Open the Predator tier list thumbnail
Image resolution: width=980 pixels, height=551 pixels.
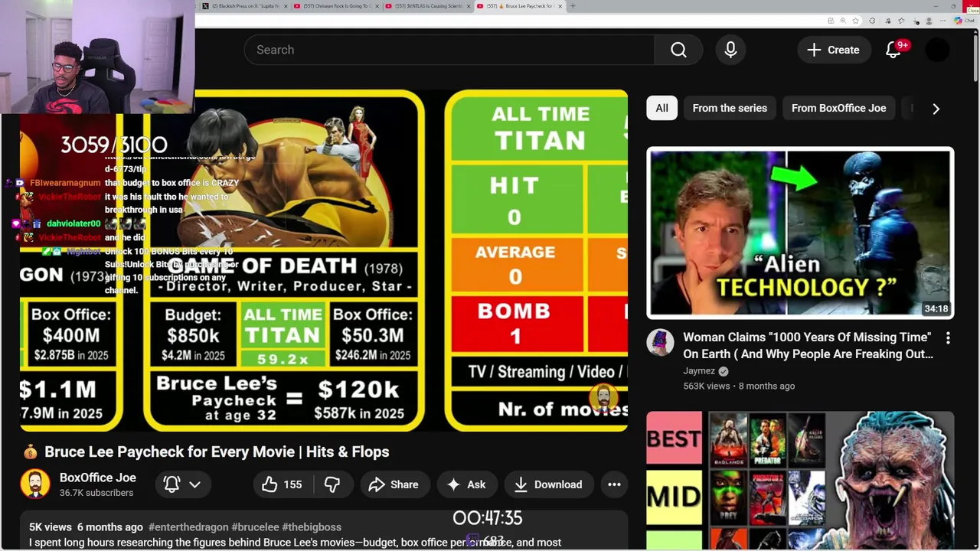[x=800, y=481]
